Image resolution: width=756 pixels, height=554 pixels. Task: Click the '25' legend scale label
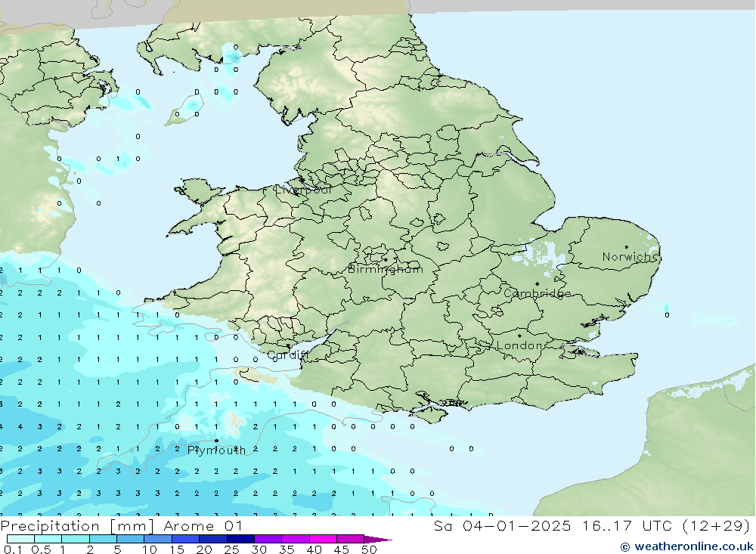coord(231,549)
